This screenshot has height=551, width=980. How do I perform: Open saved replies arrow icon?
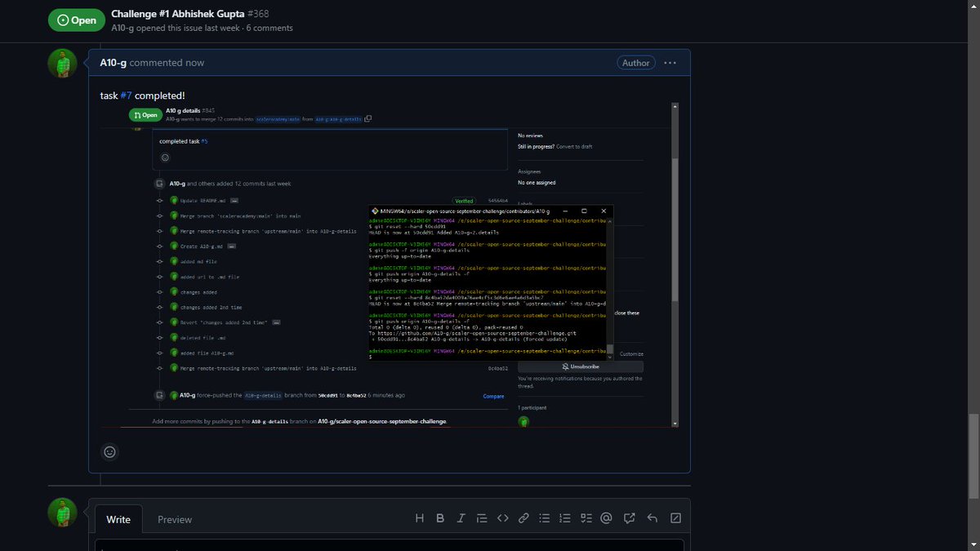(652, 518)
